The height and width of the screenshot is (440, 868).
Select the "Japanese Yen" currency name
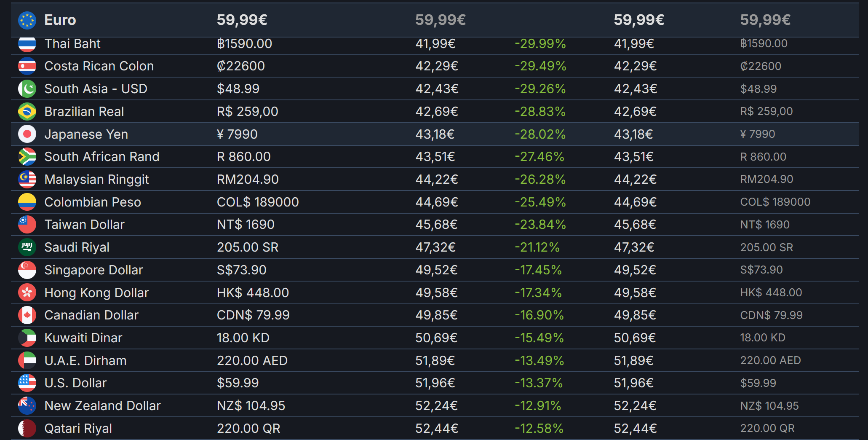[x=86, y=134]
